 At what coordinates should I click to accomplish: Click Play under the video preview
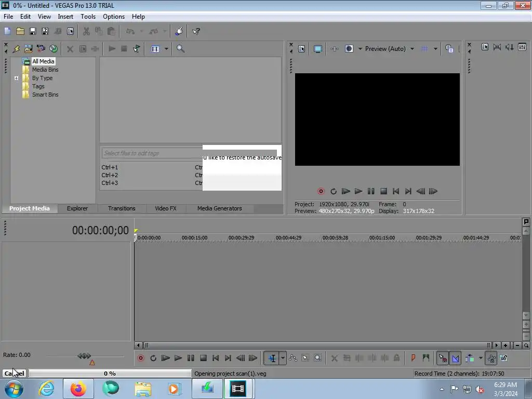358,191
